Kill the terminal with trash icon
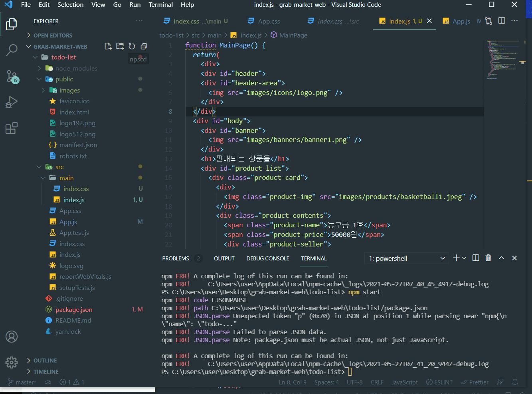532x394 pixels. pyautogui.click(x=488, y=258)
